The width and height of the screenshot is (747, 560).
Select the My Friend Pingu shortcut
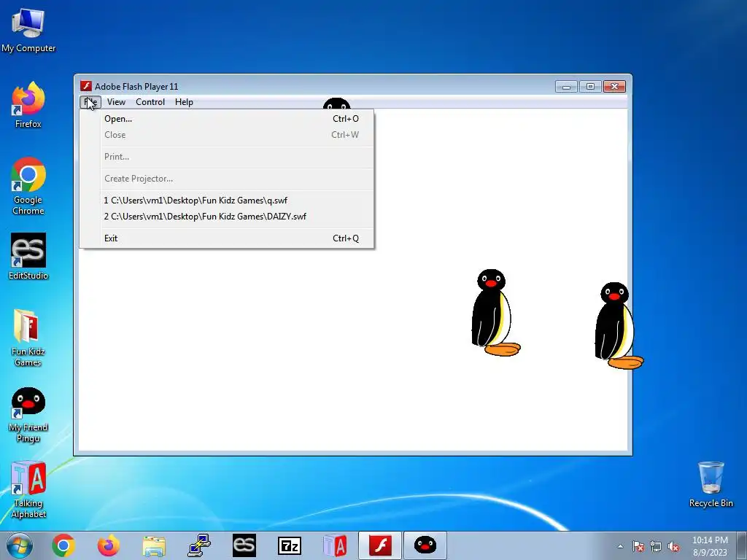(x=28, y=414)
